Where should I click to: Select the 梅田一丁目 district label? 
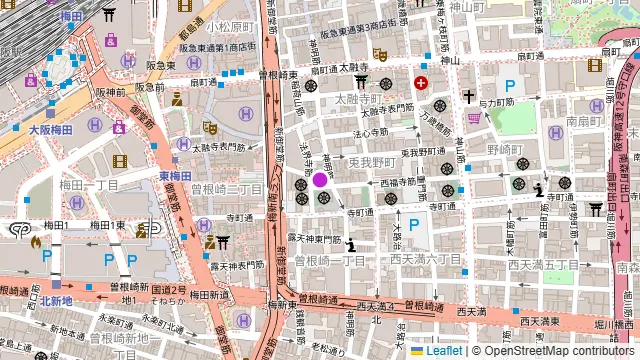tap(89, 185)
